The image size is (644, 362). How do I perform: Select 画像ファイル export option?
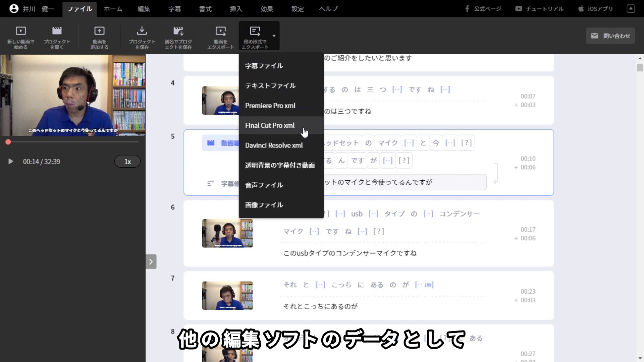(281, 205)
